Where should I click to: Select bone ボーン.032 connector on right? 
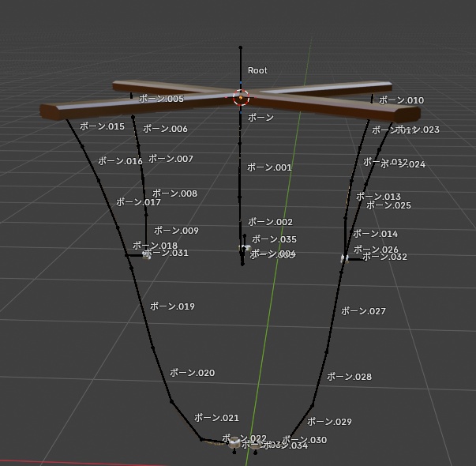click(384, 257)
